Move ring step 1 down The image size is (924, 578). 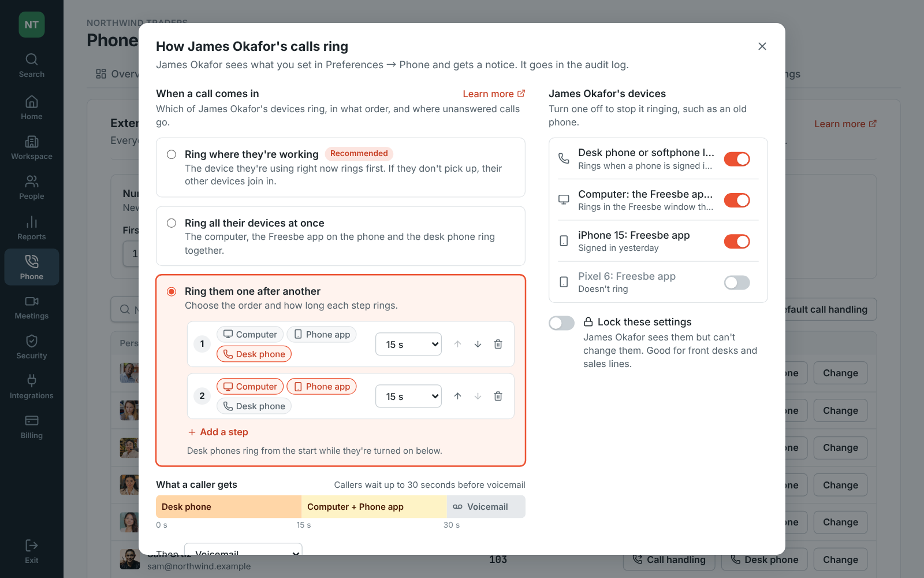point(478,344)
